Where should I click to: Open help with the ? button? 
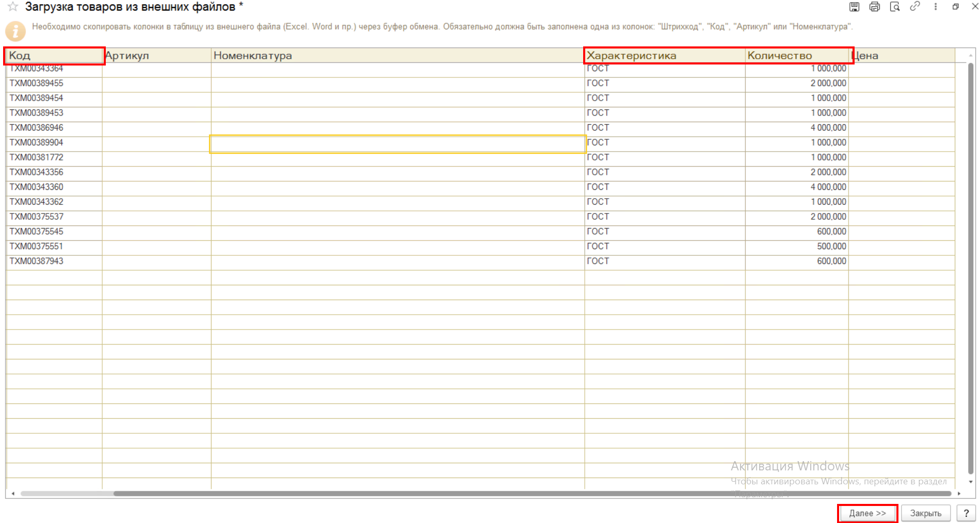pos(966,513)
